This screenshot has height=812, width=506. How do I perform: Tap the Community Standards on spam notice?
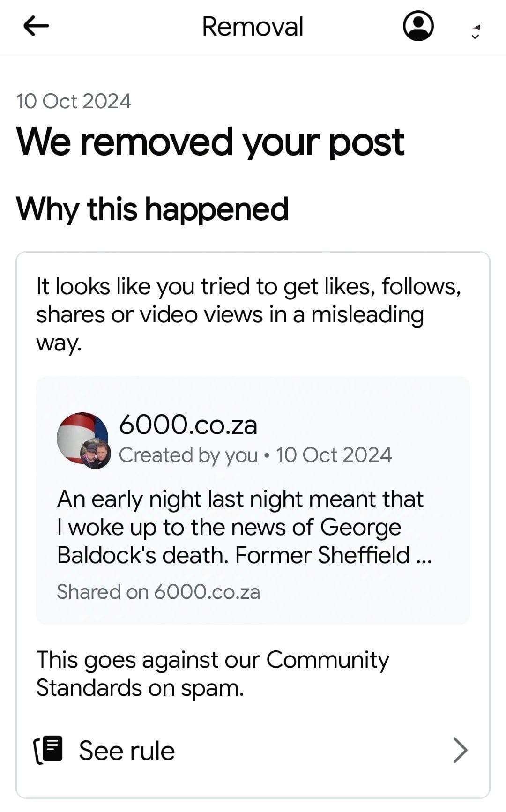(213, 673)
